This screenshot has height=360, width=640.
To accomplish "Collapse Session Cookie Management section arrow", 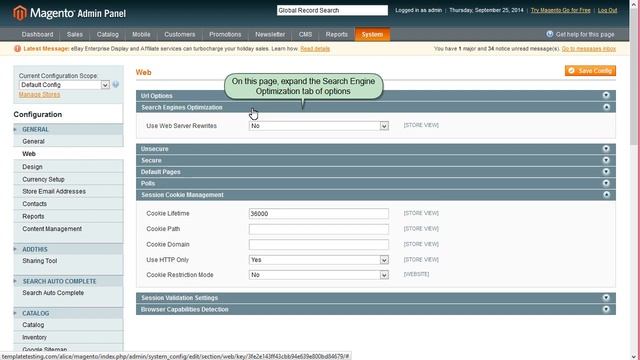I will 606,195.
